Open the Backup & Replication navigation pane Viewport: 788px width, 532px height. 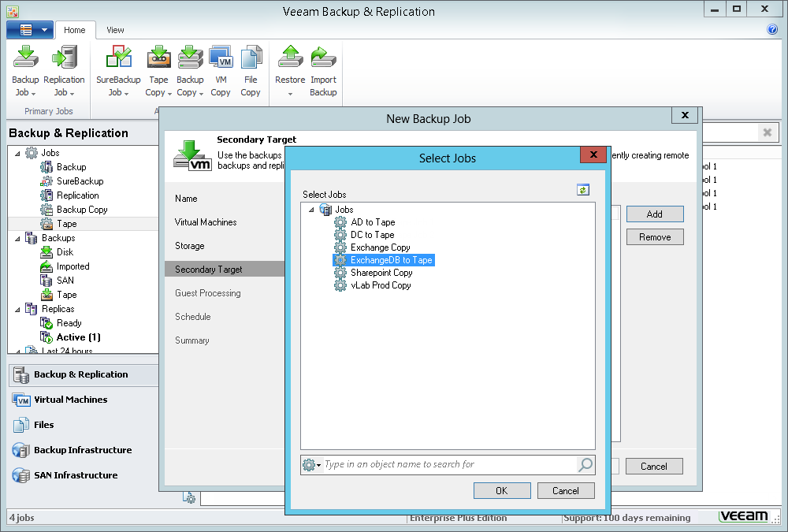click(84, 374)
